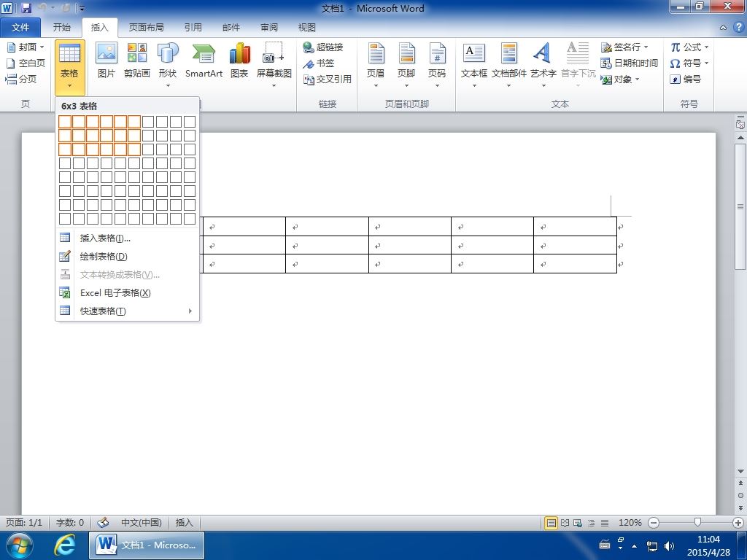
Task: Click the zoom in plus button
Action: coord(738,523)
